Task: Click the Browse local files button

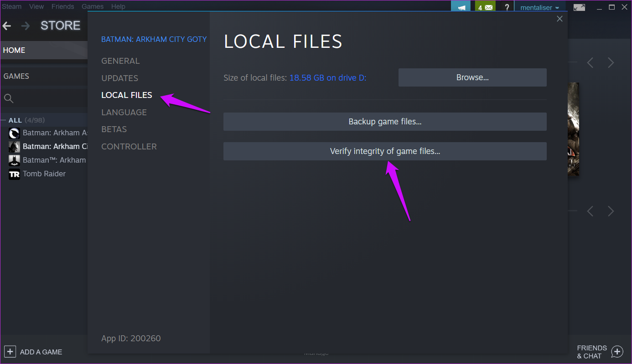Action: point(472,77)
